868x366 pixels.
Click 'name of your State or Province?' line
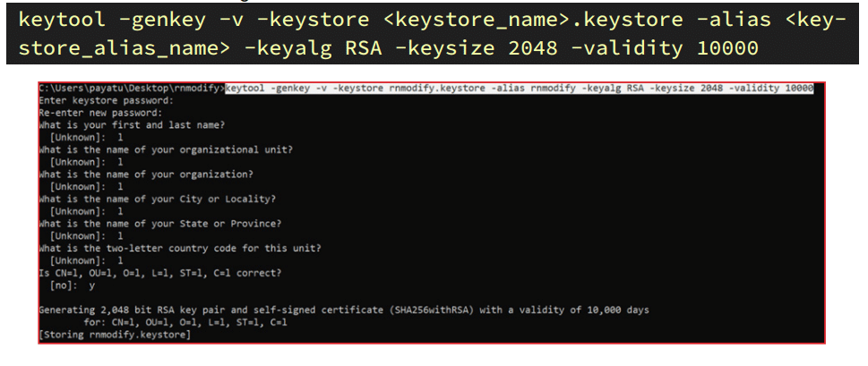160,224
